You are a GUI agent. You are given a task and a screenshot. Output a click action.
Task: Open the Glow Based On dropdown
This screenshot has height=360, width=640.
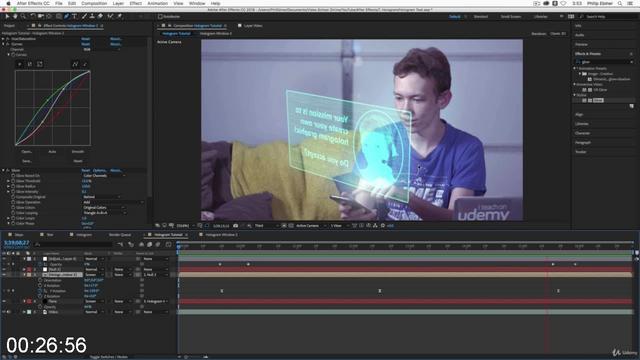(104, 176)
